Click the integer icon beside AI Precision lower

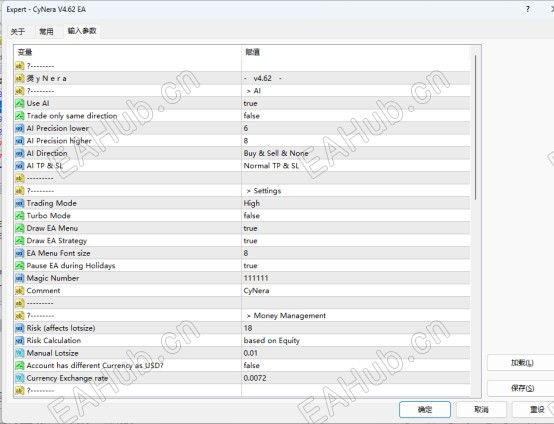(19, 128)
